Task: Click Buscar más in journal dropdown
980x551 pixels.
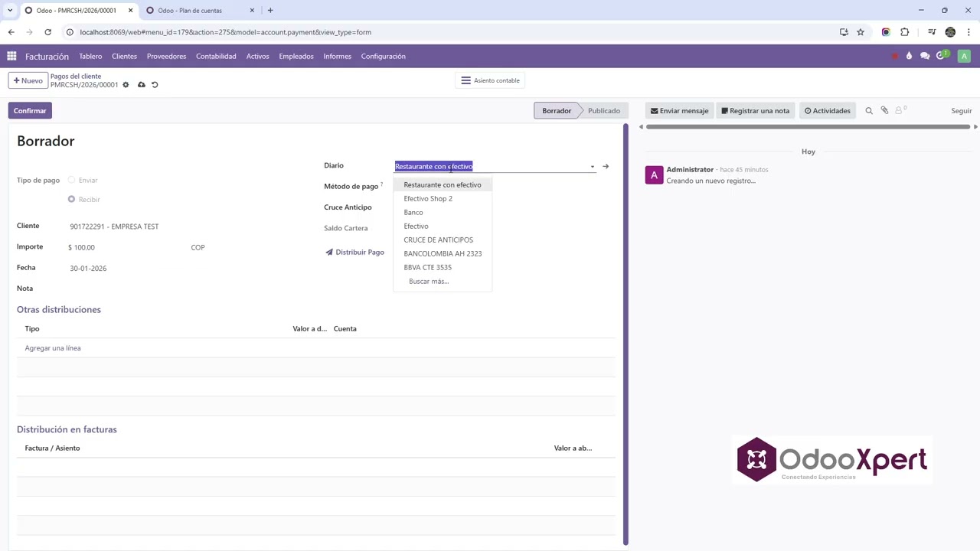Action: click(x=443, y=281)
